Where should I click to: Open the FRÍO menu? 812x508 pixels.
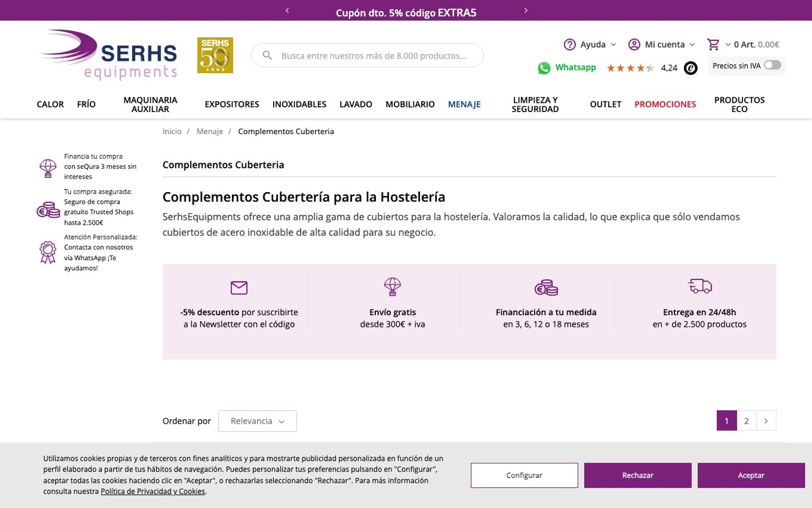click(86, 105)
